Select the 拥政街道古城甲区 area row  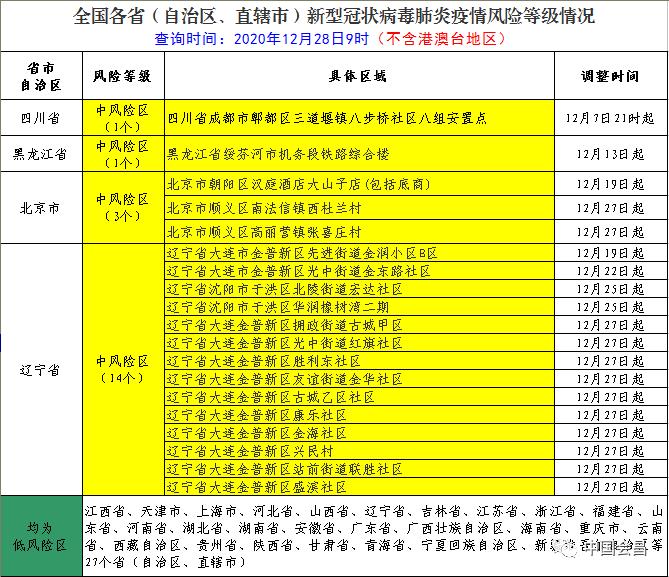coord(359,325)
